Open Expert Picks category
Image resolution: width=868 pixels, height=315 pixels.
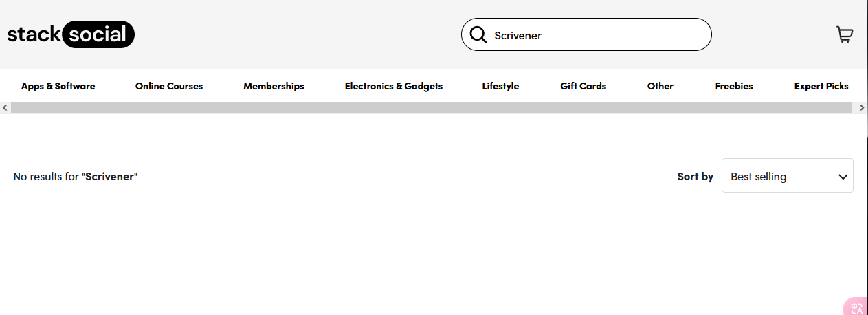(x=821, y=86)
